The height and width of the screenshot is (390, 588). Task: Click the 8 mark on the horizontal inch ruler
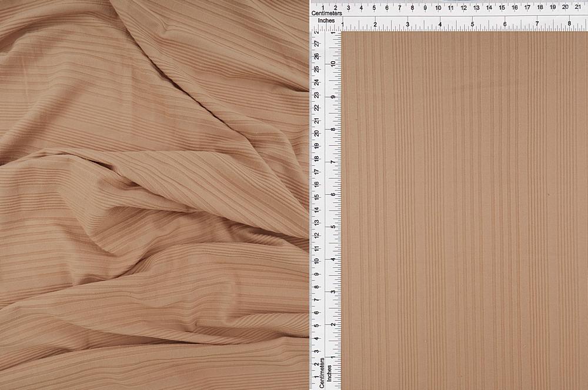(569, 24)
